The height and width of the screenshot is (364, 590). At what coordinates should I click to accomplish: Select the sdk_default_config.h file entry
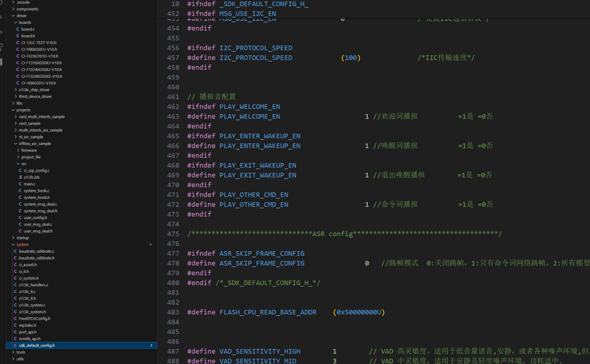(36, 345)
